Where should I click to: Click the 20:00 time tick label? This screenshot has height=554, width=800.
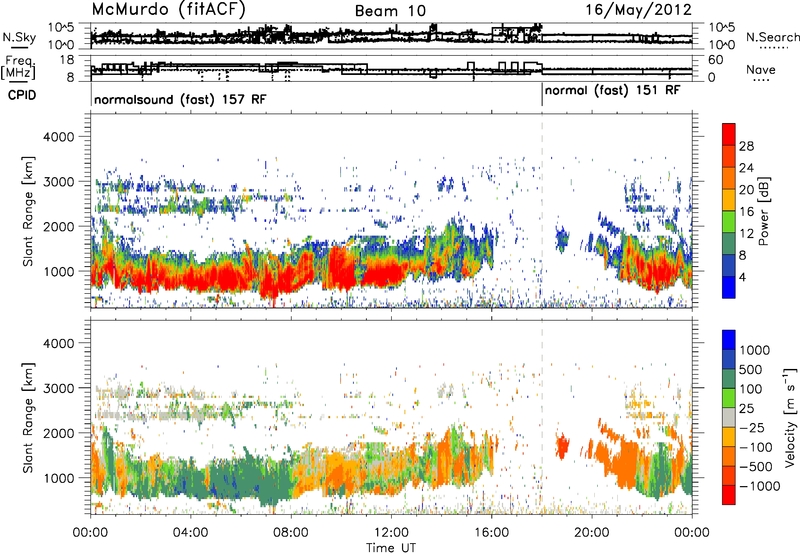coord(592,533)
